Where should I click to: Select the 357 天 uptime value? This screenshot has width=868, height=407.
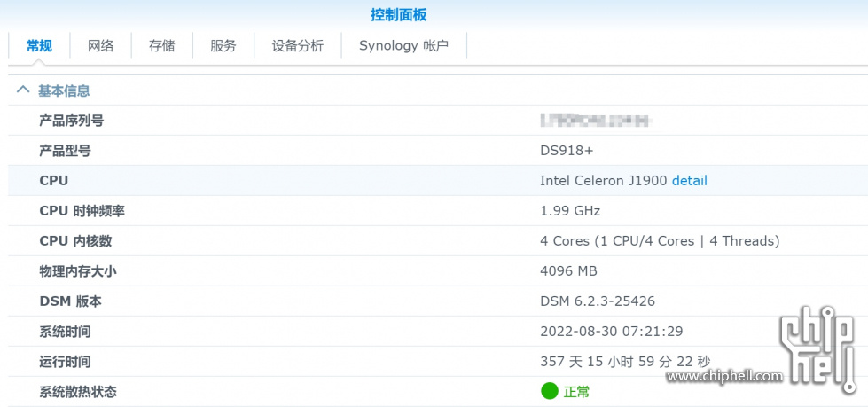click(x=625, y=362)
